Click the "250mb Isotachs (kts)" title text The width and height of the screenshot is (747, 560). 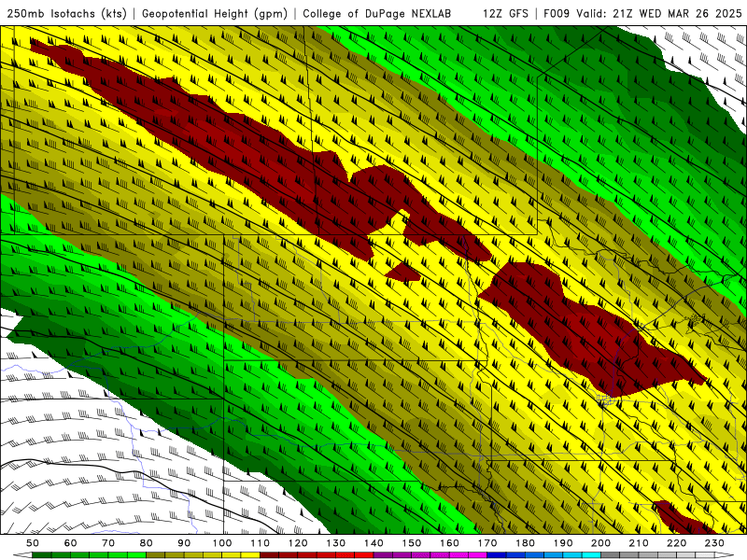tap(66, 14)
